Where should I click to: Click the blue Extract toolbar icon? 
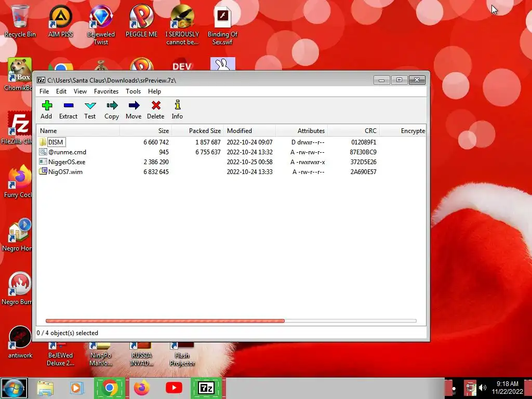pos(69,105)
